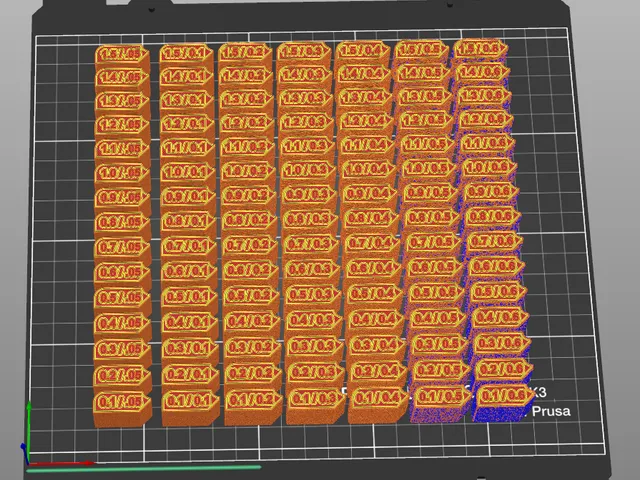Choose the 0.5 / 0.3 block
640x480 pixels.
(x=313, y=295)
